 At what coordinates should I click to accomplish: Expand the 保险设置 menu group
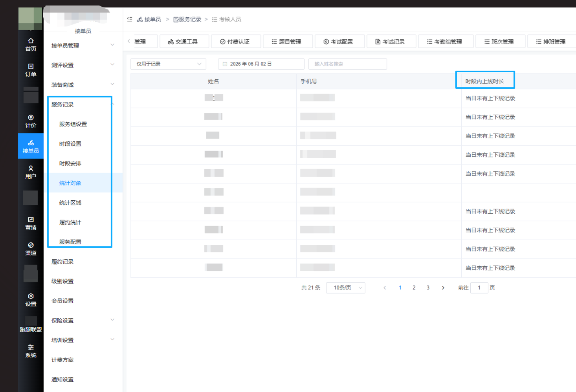[83, 321]
